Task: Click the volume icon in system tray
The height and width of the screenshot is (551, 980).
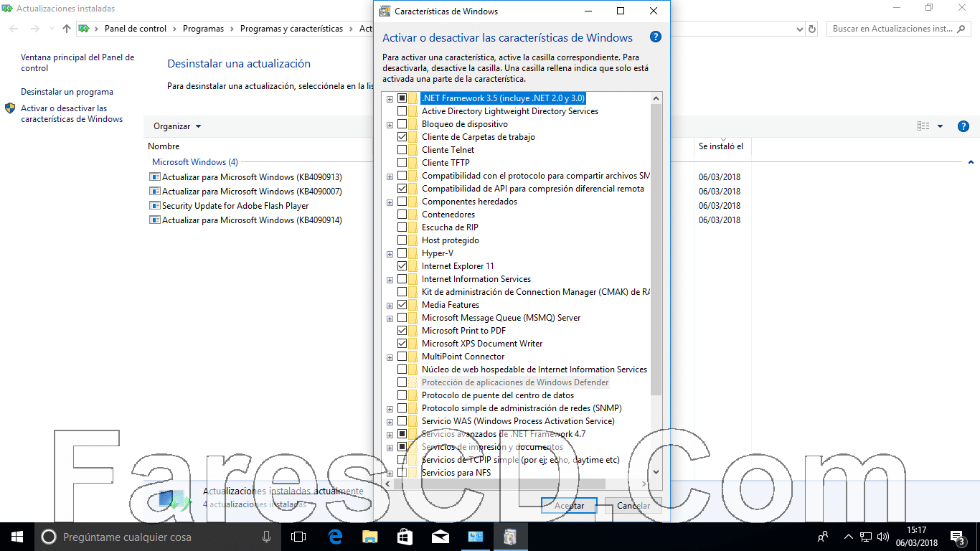Action: point(884,537)
